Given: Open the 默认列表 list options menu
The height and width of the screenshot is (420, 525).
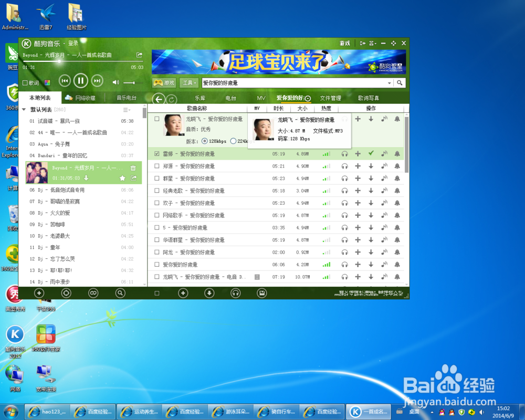Looking at the screenshot, I should [127, 110].
